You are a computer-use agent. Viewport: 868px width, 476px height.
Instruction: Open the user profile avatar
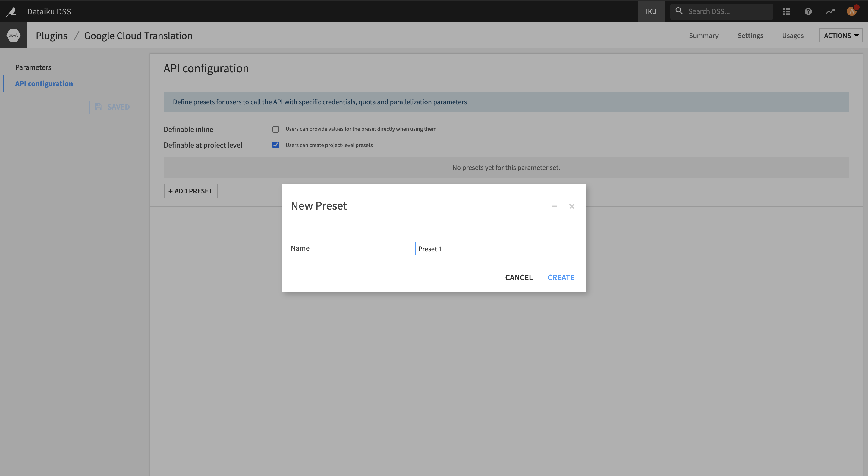(851, 11)
